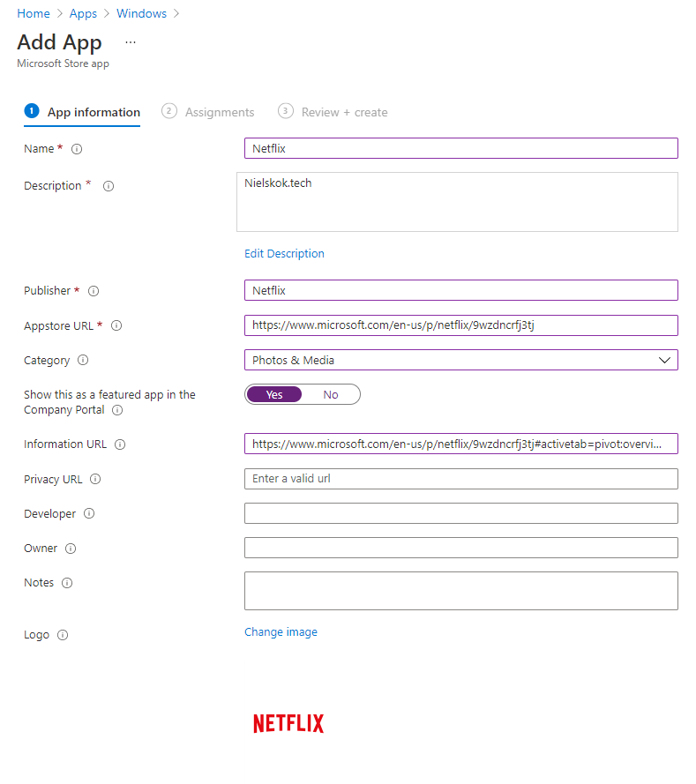Click the Information URL input field
Image resolution: width=696 pixels, height=784 pixels.
461,444
